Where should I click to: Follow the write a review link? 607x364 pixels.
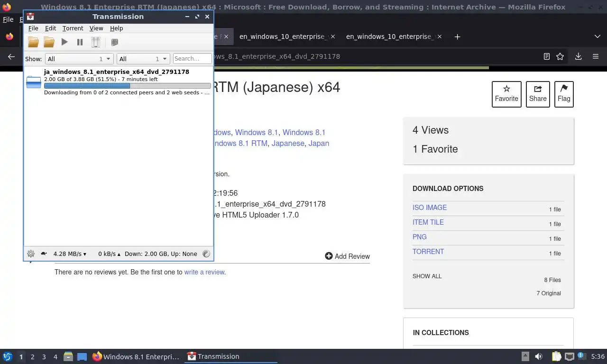click(x=204, y=272)
